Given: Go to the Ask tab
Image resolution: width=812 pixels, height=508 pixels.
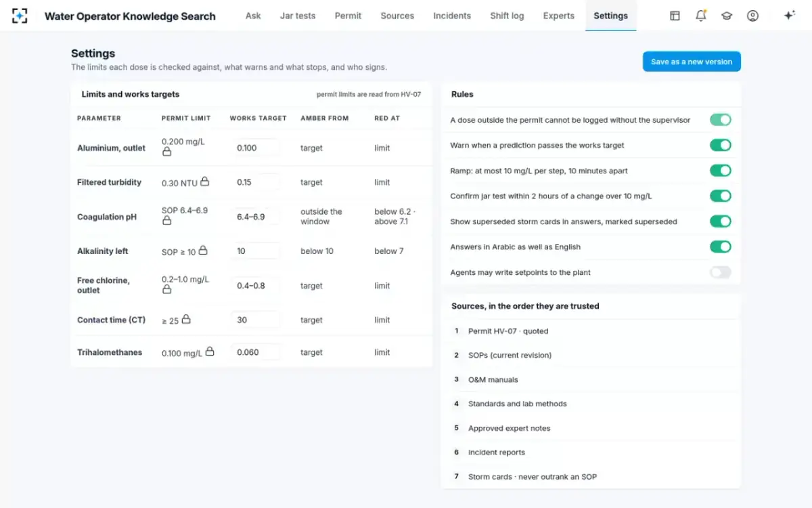Looking at the screenshot, I should click(253, 16).
